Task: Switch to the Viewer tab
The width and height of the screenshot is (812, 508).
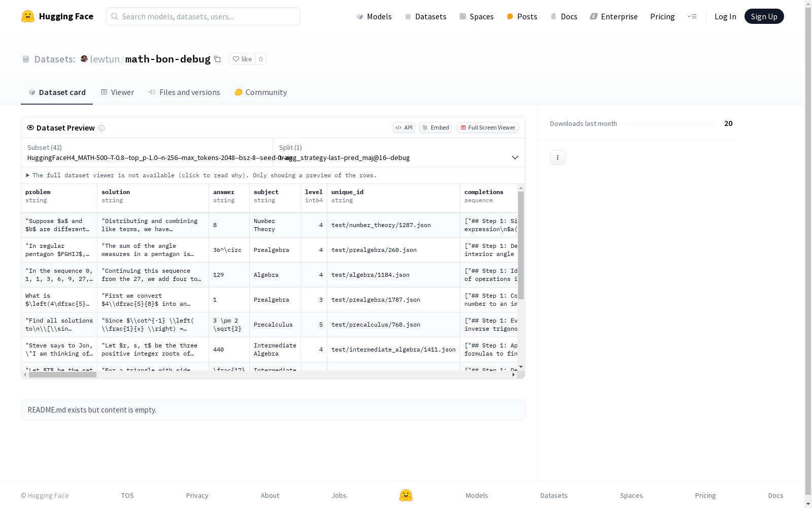Action: (117, 92)
